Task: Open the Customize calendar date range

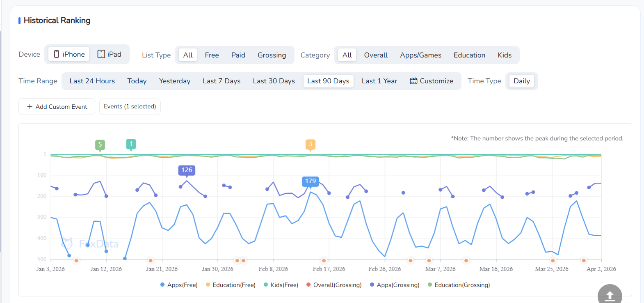Action: point(432,81)
